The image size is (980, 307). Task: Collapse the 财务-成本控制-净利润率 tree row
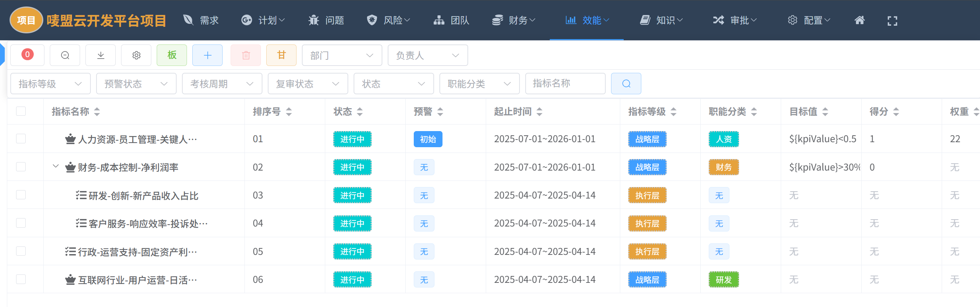click(56, 166)
